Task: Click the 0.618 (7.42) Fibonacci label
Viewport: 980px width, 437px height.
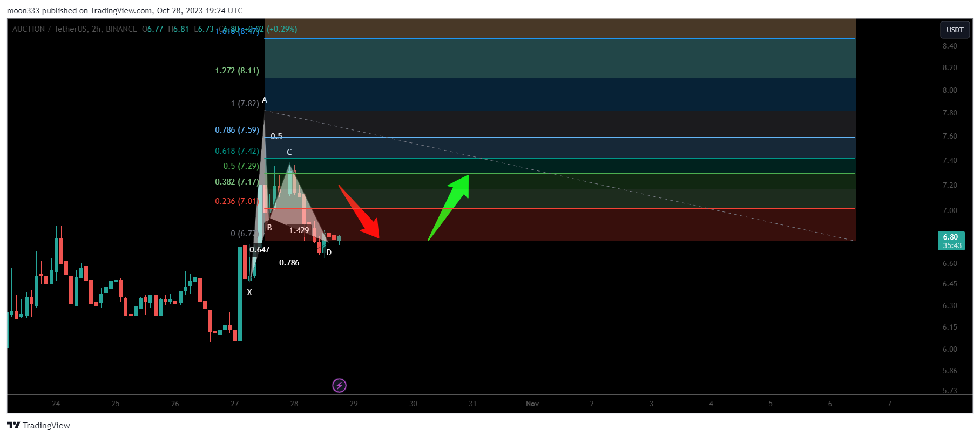Action: click(237, 151)
